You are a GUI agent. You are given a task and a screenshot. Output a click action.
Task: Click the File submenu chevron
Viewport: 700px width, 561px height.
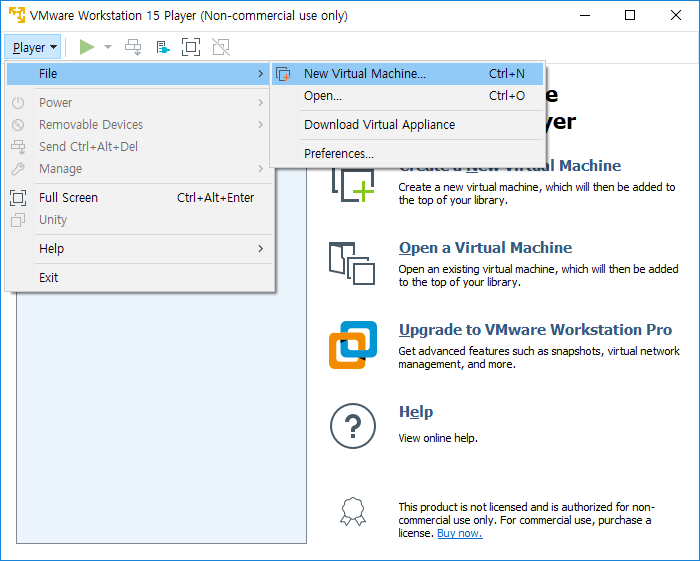[261, 74]
